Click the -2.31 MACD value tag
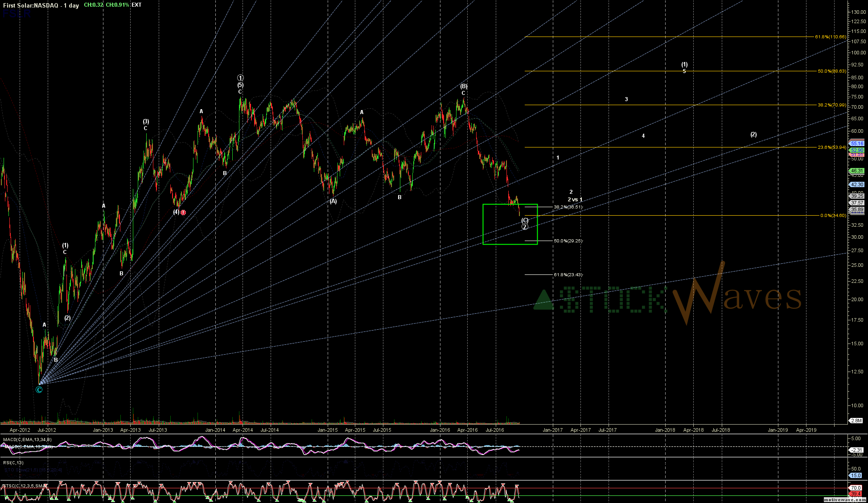Image resolution: width=868 pixels, height=503 pixels. pos(856,450)
